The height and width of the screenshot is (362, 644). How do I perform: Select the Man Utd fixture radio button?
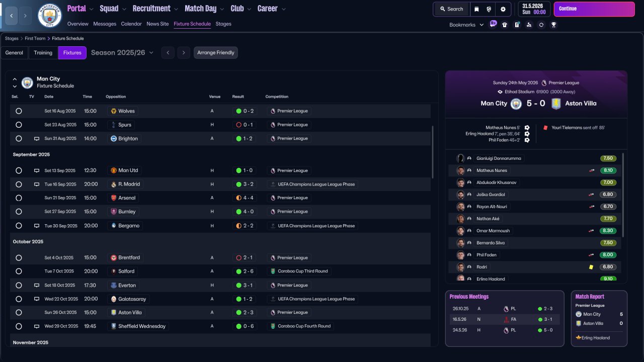[19, 170]
